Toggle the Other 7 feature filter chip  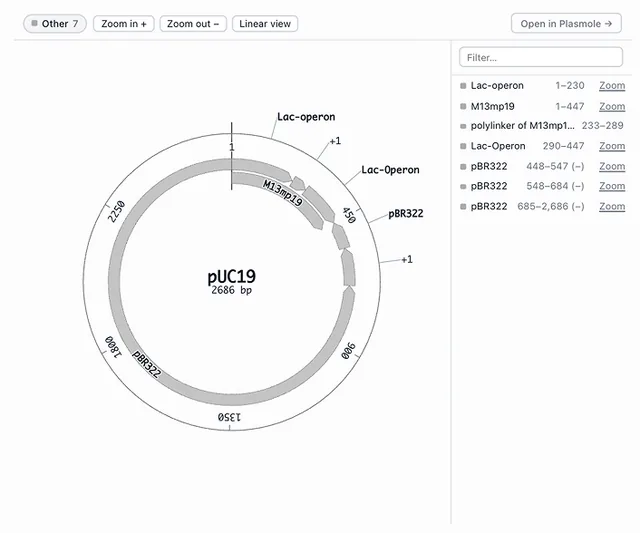(x=55, y=24)
